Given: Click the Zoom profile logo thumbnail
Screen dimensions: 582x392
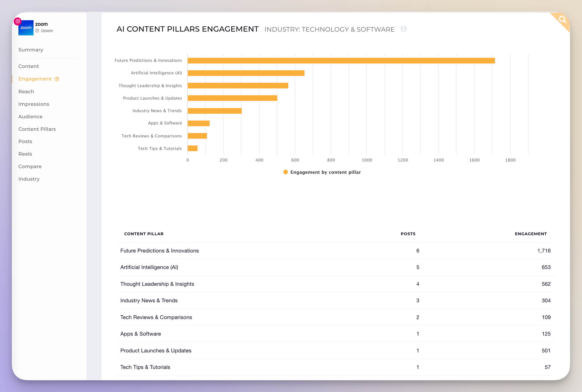Looking at the screenshot, I should point(26,28).
